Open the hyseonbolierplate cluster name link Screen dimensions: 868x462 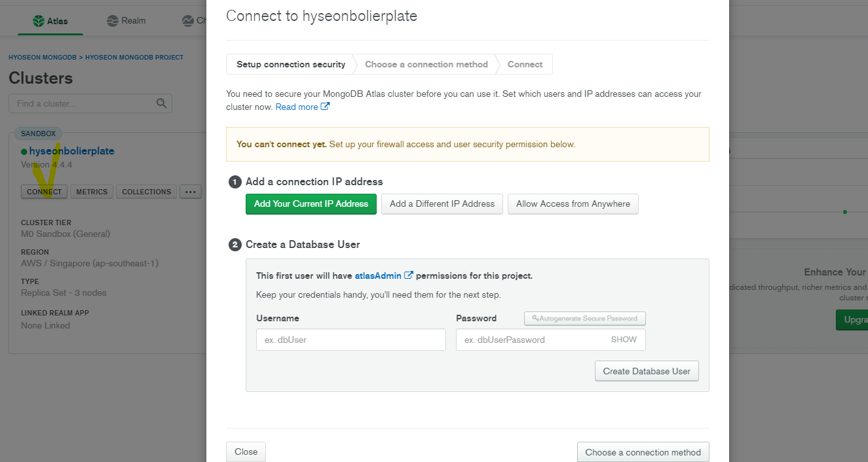click(71, 151)
